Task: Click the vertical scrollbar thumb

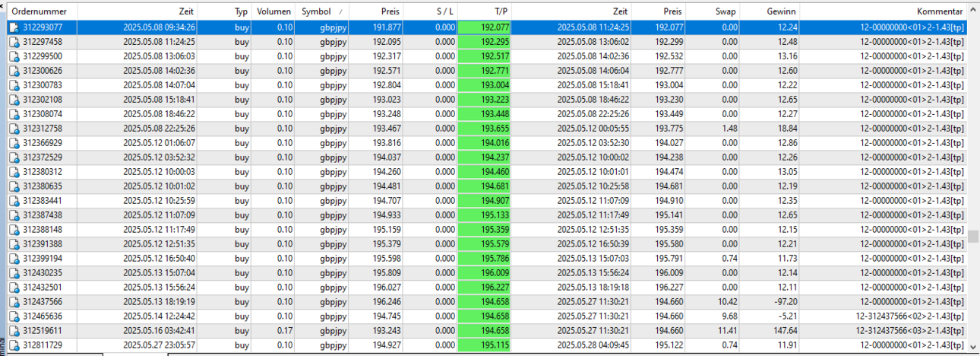Action: click(x=973, y=236)
